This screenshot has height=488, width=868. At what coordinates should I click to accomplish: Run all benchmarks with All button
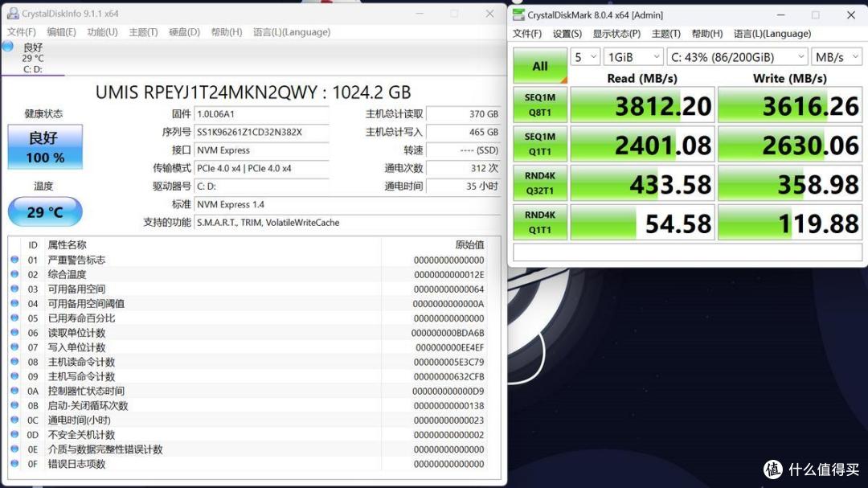pyautogui.click(x=540, y=66)
